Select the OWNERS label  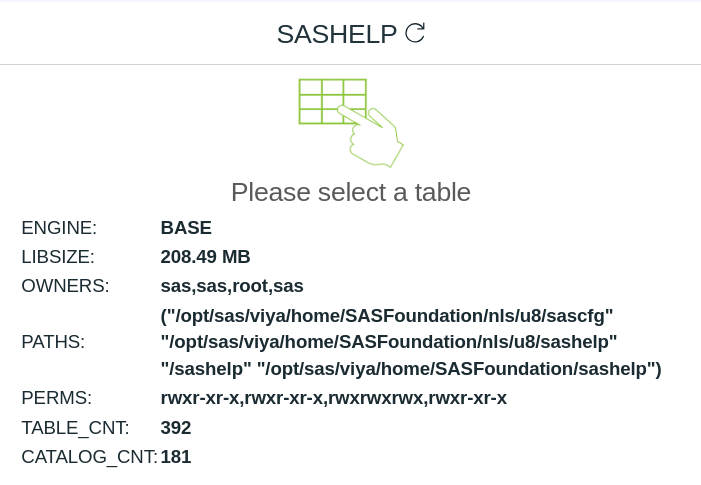point(65,286)
